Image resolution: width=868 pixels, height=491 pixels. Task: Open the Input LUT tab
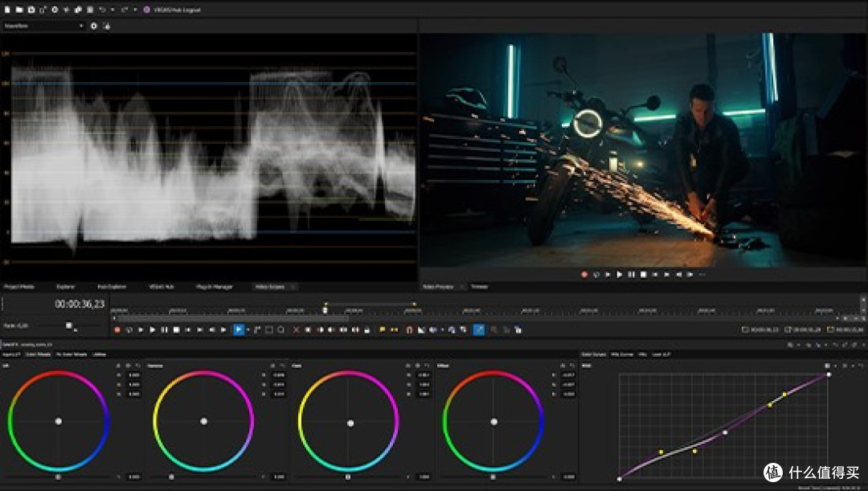click(11, 354)
